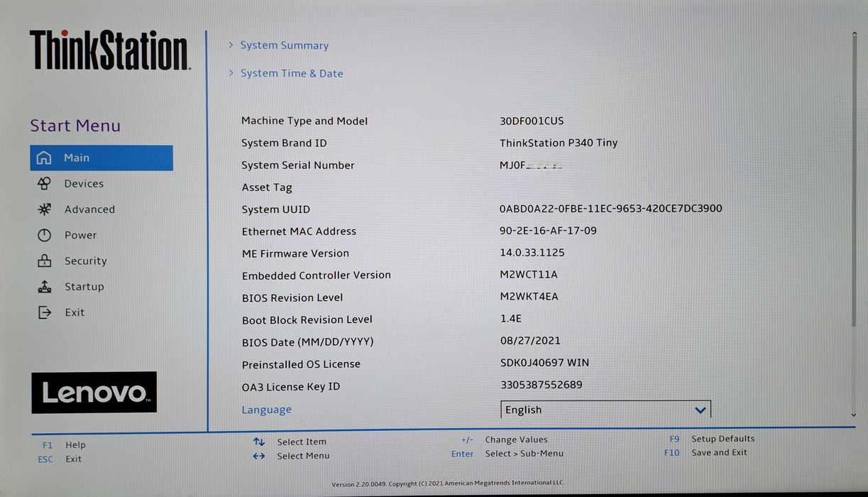Screen dimensions: 868x497
Task: Click ESC Exit in the footer
Action: point(60,459)
